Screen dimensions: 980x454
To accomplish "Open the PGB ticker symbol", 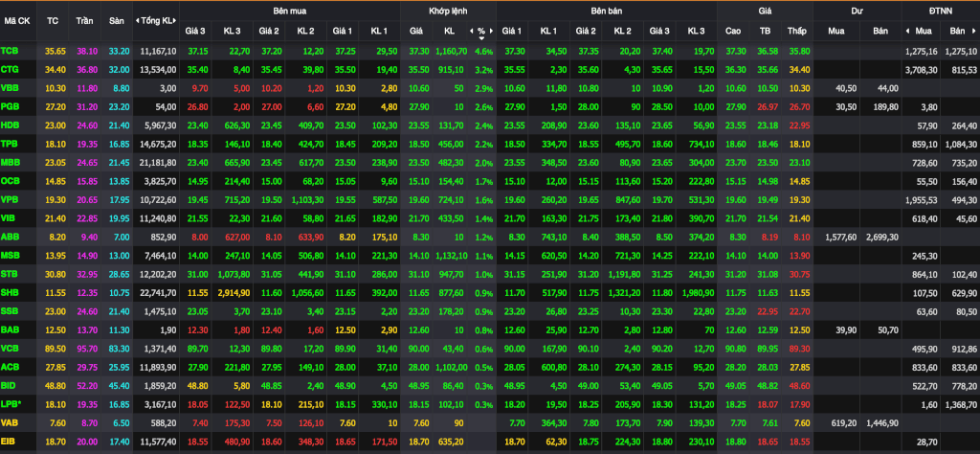I will (10, 106).
